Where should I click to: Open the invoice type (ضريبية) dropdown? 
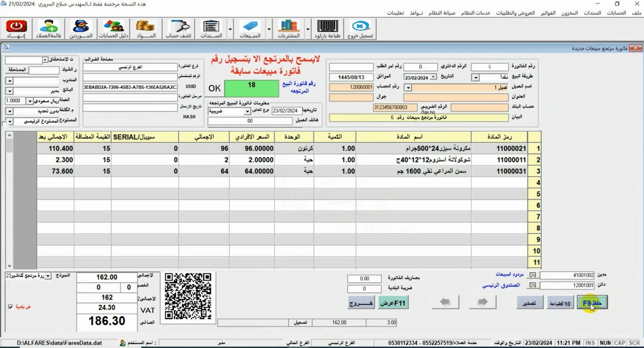pyautogui.click(x=247, y=111)
